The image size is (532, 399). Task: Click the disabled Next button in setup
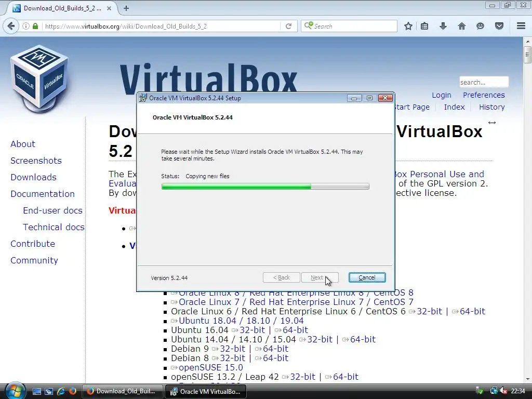320,277
